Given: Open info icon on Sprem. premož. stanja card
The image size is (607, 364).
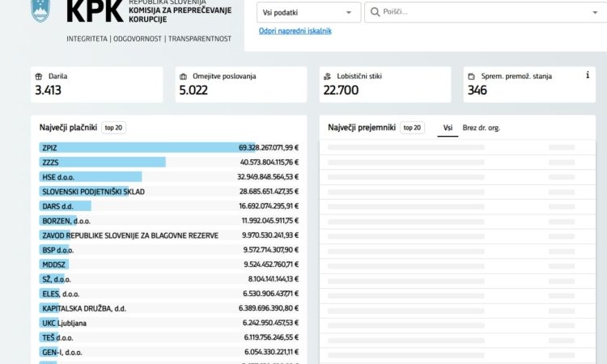Looking at the screenshot, I should tap(588, 74).
